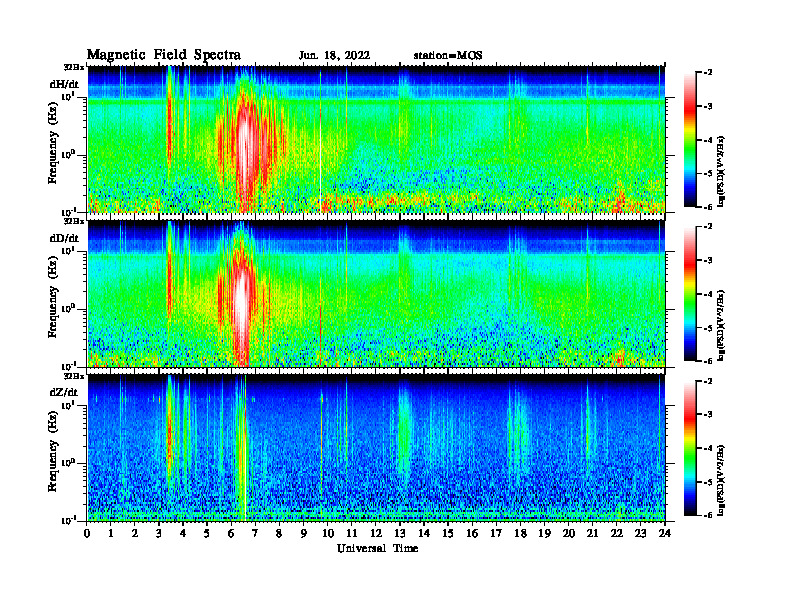This screenshot has width=792, height=612.
Task: Click the hour 13 tick label on time axis
Action: click(x=400, y=534)
